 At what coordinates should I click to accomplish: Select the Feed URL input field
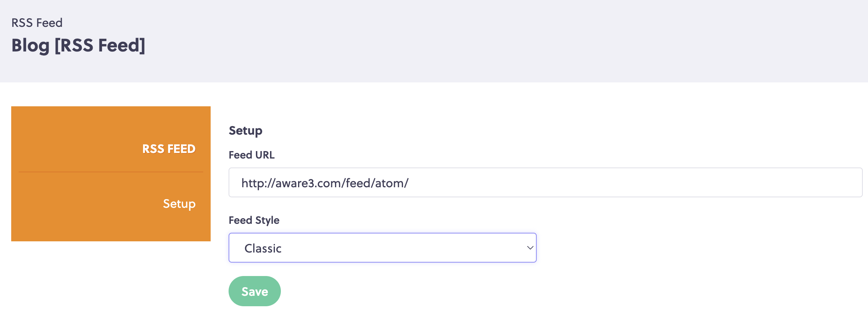[x=545, y=182]
